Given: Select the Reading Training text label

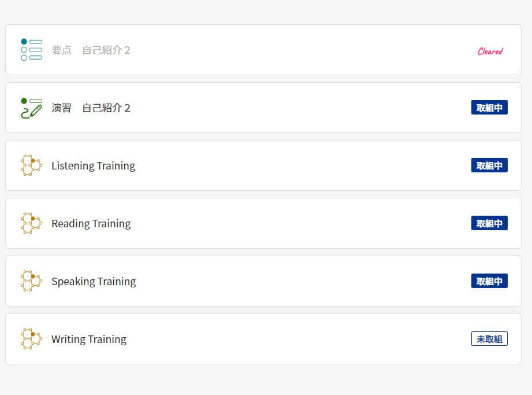Looking at the screenshot, I should tap(91, 224).
